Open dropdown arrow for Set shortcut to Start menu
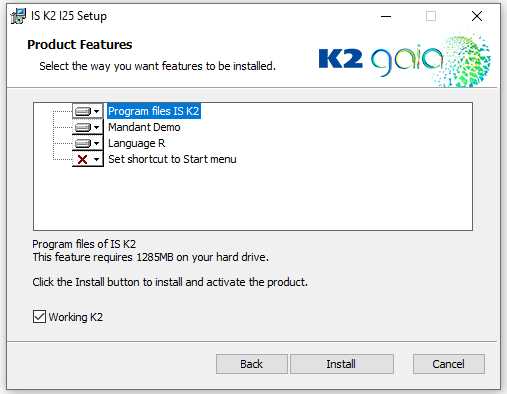The image size is (507, 394). click(97, 159)
